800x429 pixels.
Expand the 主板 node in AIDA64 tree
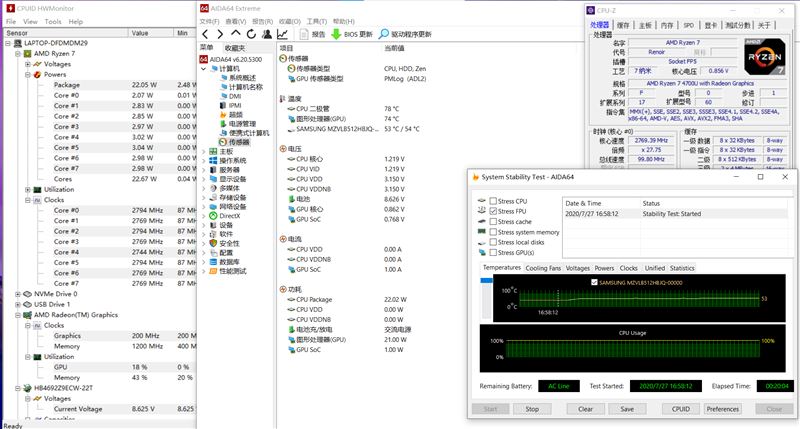[204, 152]
